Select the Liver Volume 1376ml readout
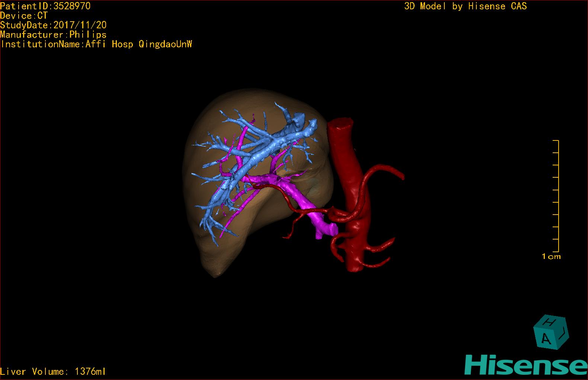The image size is (588, 380). click(53, 371)
